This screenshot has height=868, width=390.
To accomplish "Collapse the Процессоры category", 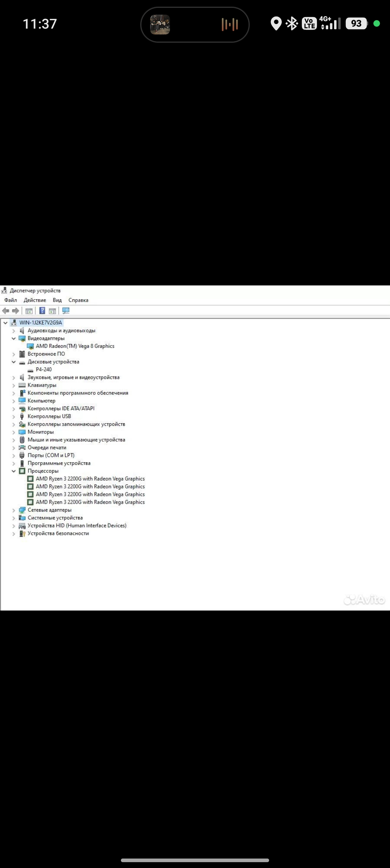I will click(x=14, y=471).
